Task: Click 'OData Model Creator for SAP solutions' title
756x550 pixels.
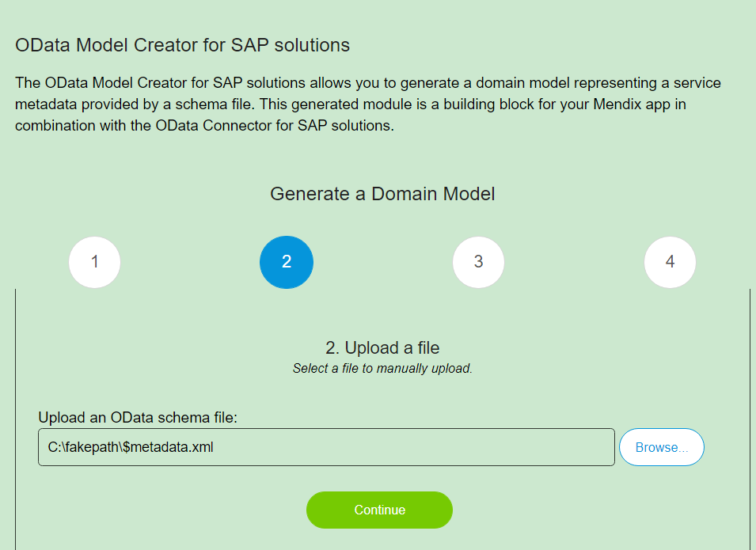Action: (x=182, y=45)
